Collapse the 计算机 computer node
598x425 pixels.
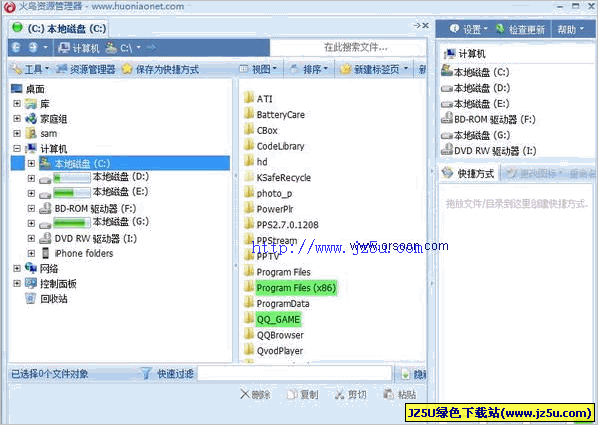pos(17,148)
